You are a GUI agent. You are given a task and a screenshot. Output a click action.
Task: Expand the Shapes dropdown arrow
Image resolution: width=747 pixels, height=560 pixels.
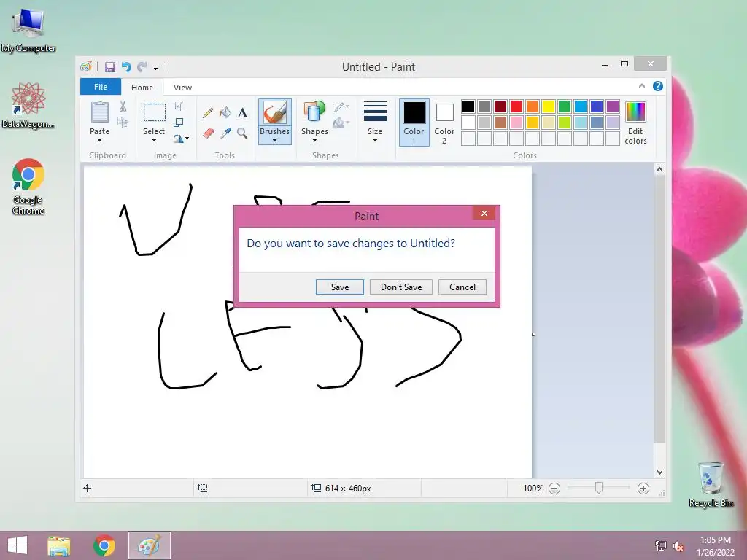point(314,141)
